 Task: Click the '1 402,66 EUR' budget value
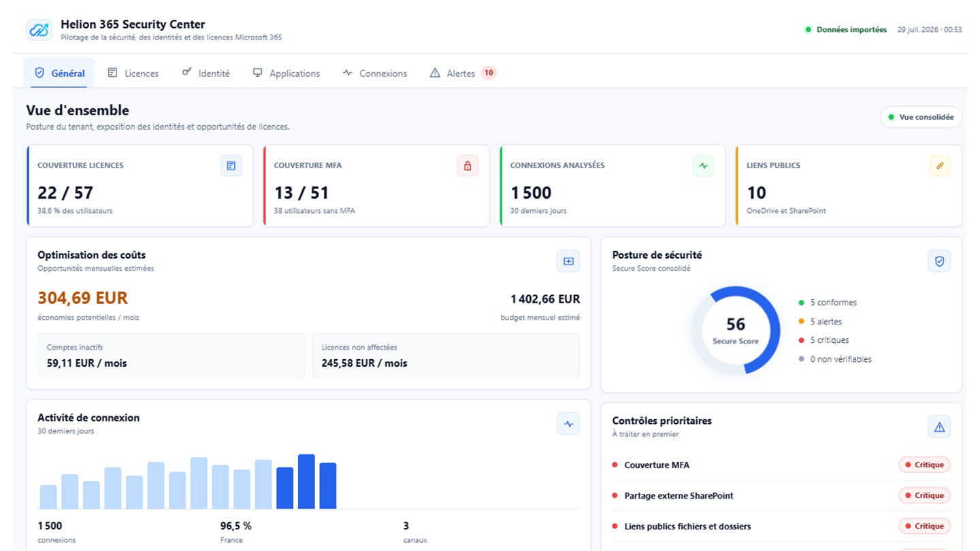[x=545, y=299]
